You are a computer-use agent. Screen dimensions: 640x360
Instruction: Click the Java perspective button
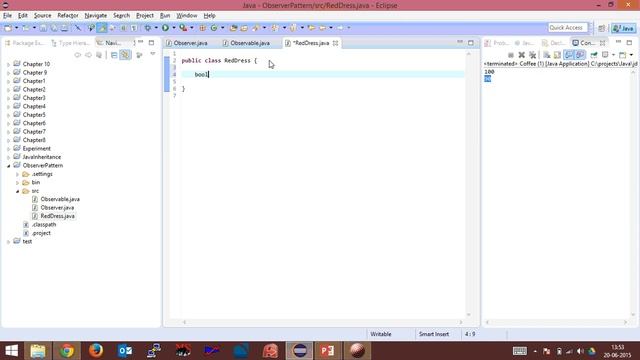click(623, 28)
